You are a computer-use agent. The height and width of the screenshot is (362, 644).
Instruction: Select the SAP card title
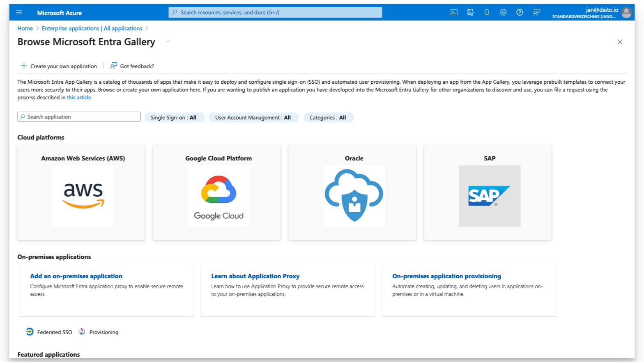point(490,158)
